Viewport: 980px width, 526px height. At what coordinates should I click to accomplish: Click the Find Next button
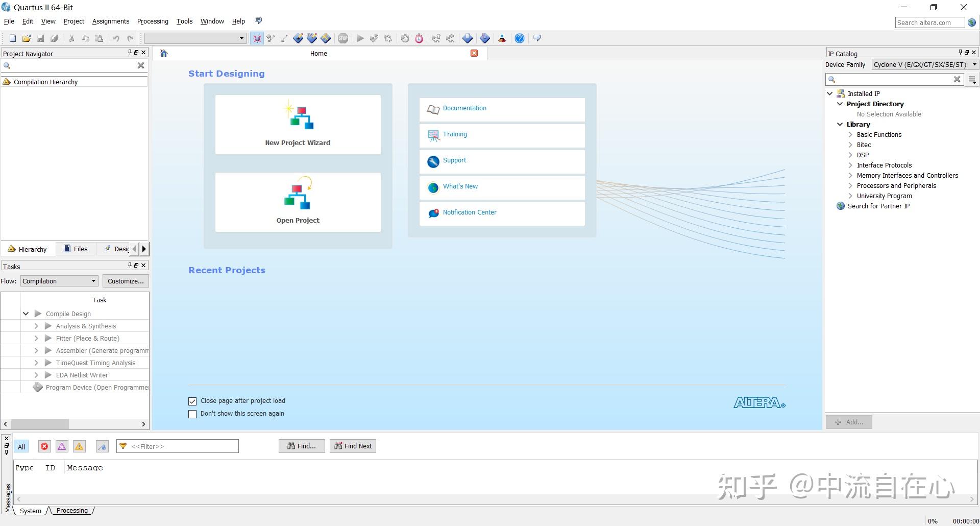pyautogui.click(x=353, y=446)
